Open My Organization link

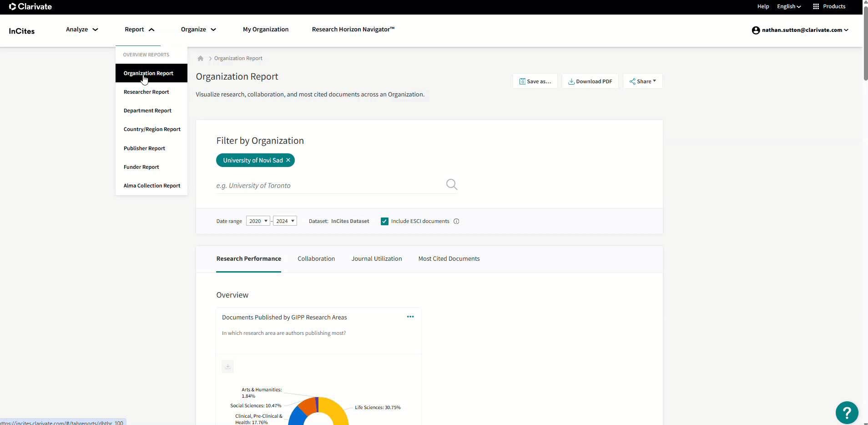266,29
